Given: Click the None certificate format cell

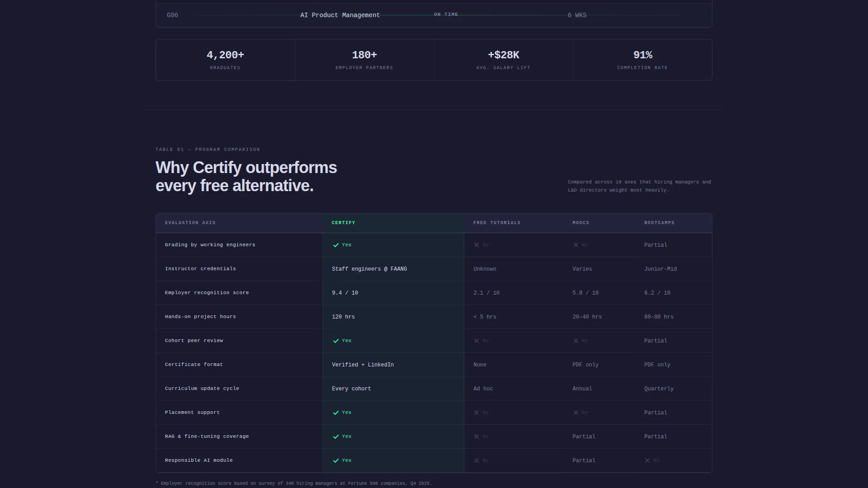Looking at the screenshot, I should pyautogui.click(x=480, y=365).
